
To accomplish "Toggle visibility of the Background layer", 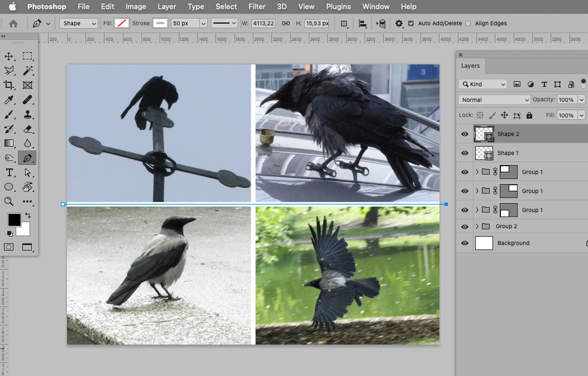I will pyautogui.click(x=465, y=243).
